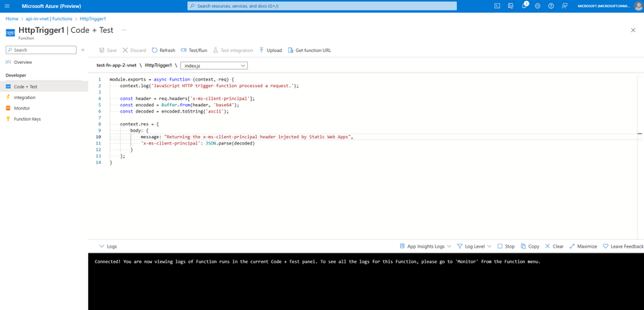Viewport: 644px width, 310px height.
Task: Open App Insights Logs dropdown
Action: click(x=426, y=246)
